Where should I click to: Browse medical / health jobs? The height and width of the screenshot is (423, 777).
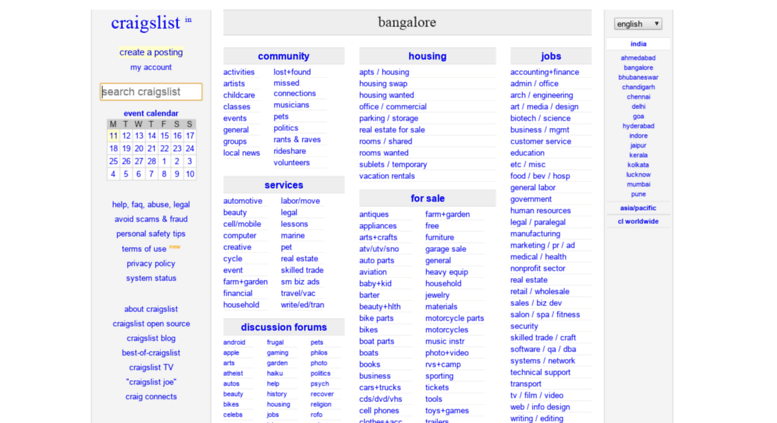538,257
